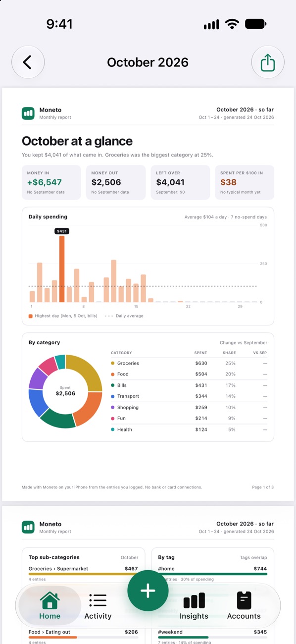Switch to the Activity tab
The height and width of the screenshot is (644, 296).
[98, 605]
